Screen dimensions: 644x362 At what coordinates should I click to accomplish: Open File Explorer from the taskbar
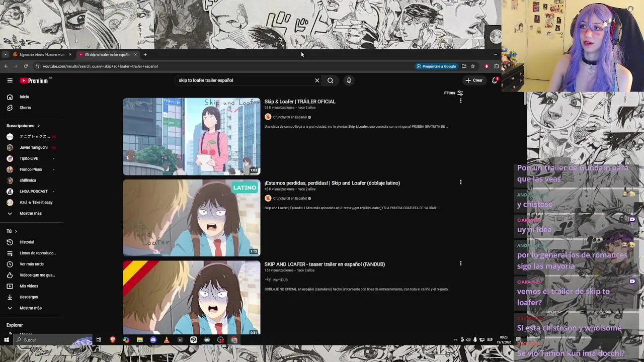click(140, 340)
